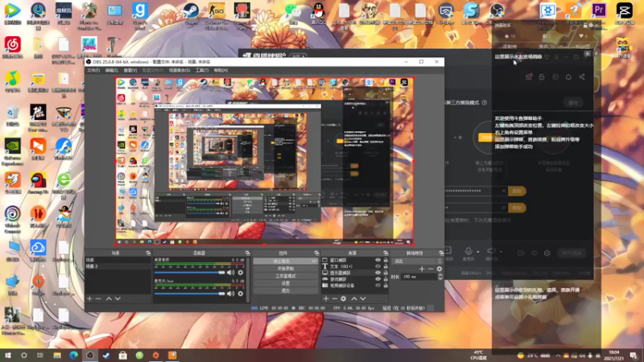This screenshot has height=362, width=644.
Task: Open 查看(V) menu in OBS
Action: coord(130,70)
